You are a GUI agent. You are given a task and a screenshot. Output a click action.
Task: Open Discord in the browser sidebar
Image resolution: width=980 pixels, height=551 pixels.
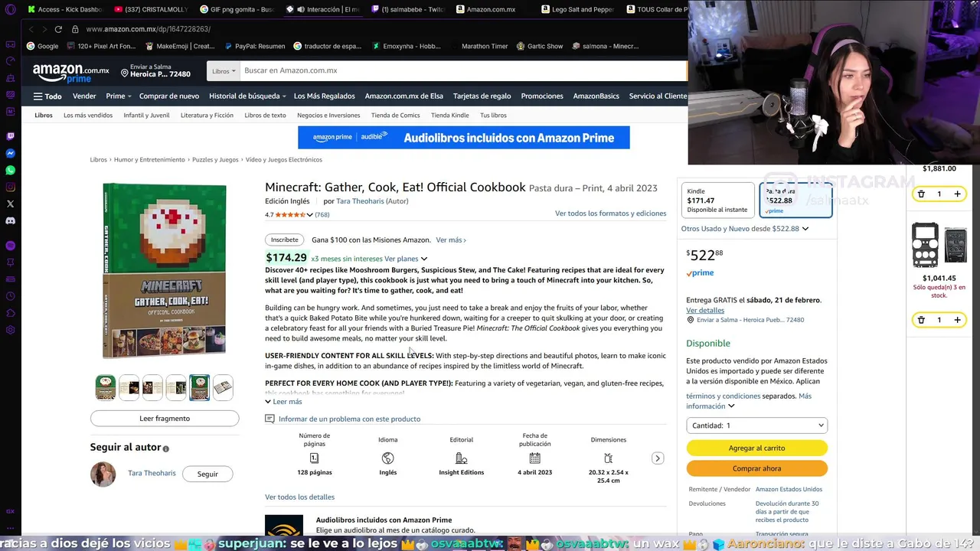(x=10, y=220)
